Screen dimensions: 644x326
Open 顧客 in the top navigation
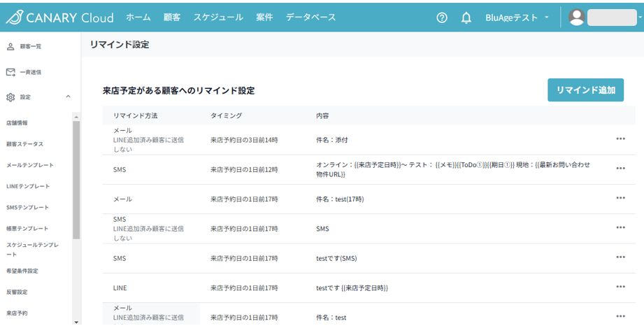(x=172, y=17)
